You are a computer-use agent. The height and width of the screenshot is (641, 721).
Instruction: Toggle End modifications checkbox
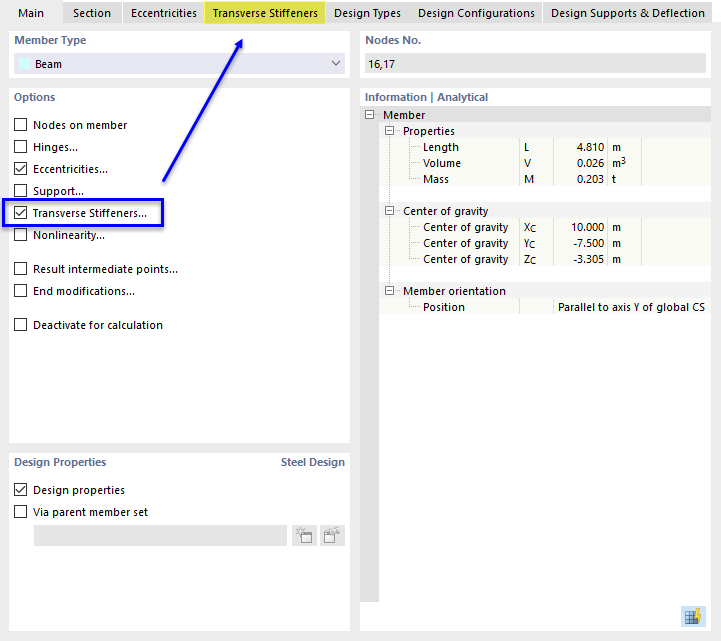[21, 291]
